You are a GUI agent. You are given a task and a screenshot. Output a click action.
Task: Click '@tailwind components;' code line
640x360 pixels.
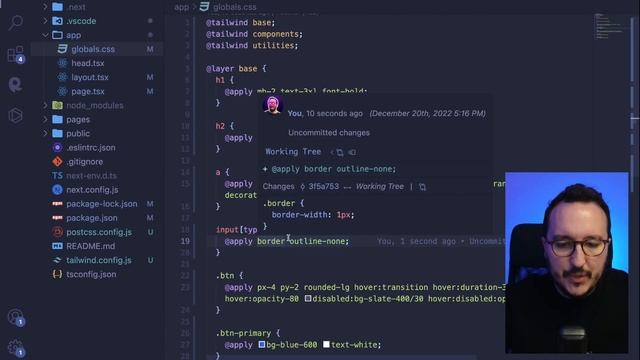[x=254, y=34]
